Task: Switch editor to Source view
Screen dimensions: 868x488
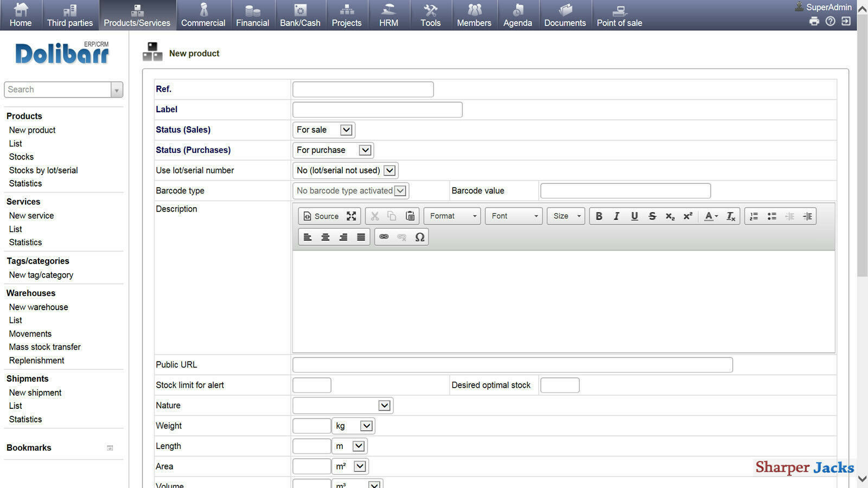Action: pyautogui.click(x=321, y=216)
